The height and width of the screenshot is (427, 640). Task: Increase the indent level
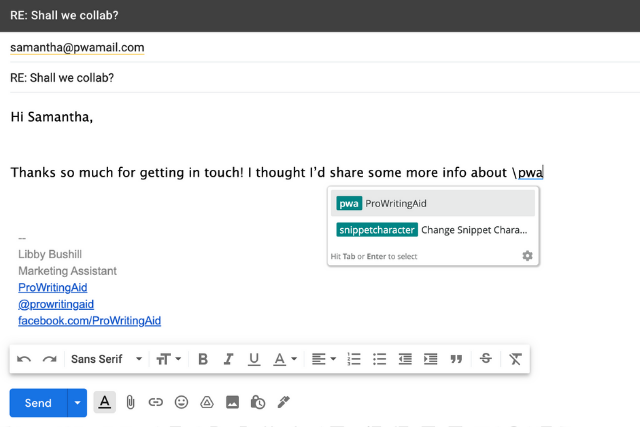pyautogui.click(x=430, y=359)
